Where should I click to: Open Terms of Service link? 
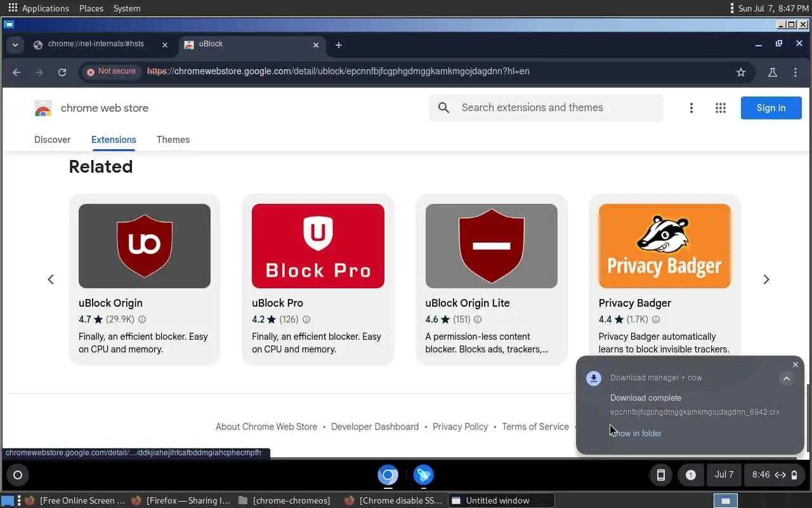535,427
